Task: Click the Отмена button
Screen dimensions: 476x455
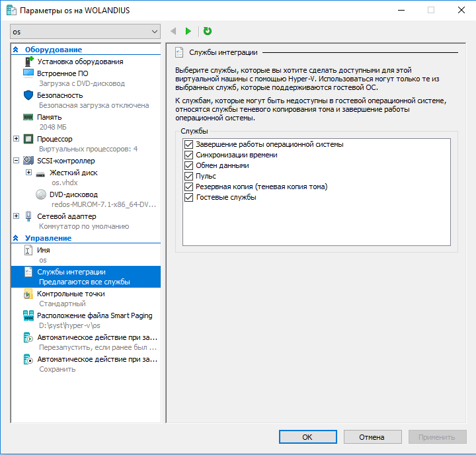Action: coord(372,437)
